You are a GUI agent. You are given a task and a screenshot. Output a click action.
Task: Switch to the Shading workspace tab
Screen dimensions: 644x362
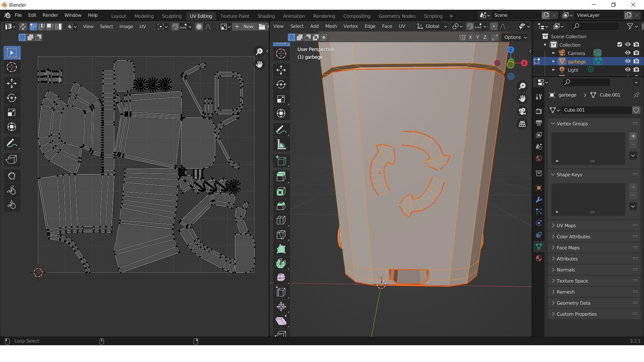click(x=266, y=16)
